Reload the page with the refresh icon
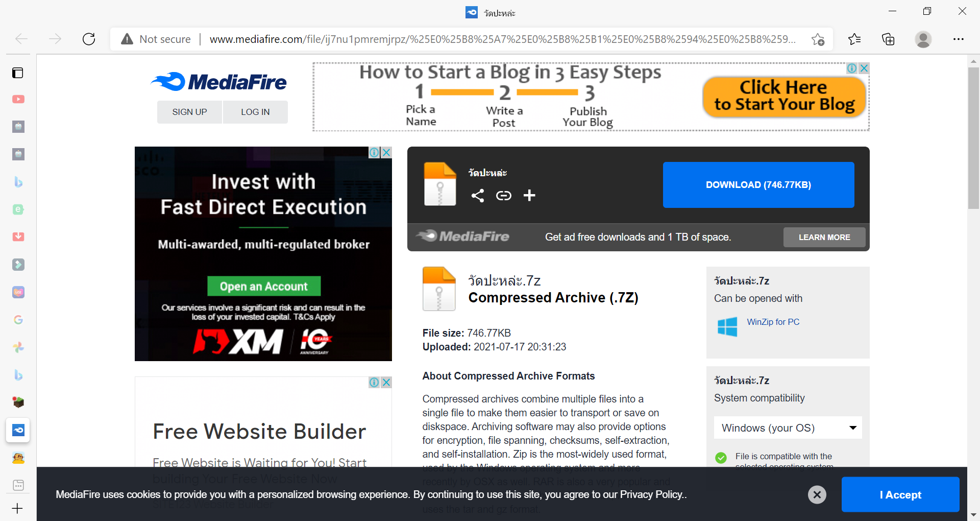 tap(89, 39)
